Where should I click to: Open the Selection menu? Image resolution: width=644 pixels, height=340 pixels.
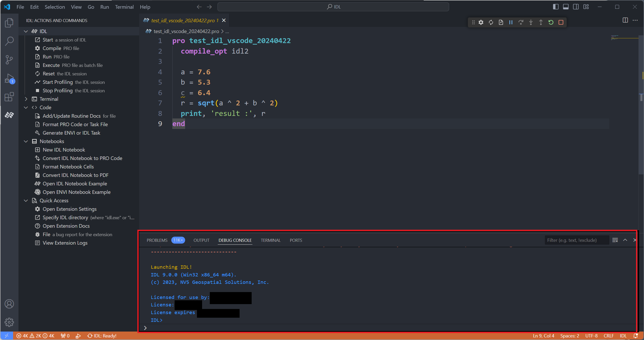[55, 7]
